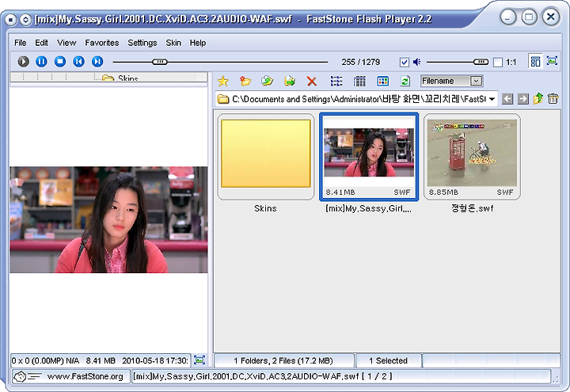Open the Help menu

click(x=198, y=43)
